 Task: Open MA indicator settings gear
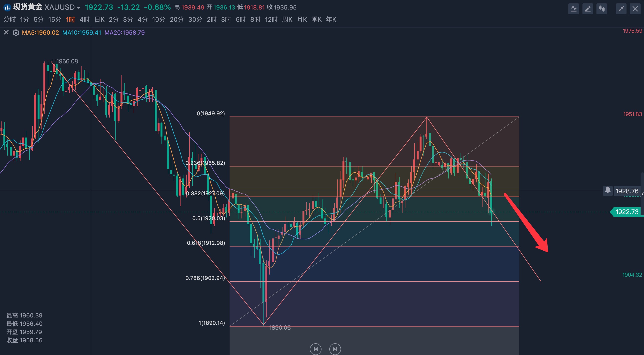(x=16, y=33)
